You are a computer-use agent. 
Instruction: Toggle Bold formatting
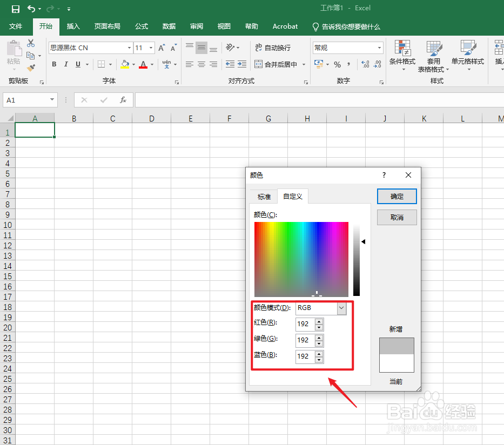point(54,64)
